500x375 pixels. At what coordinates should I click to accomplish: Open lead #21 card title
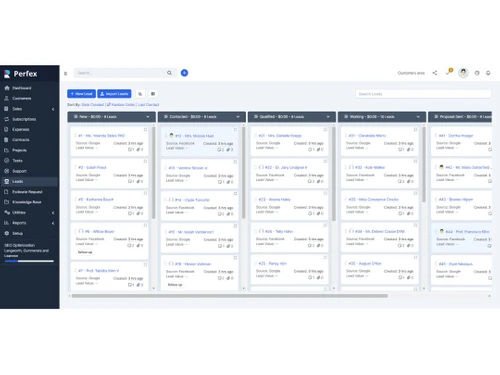click(x=280, y=136)
